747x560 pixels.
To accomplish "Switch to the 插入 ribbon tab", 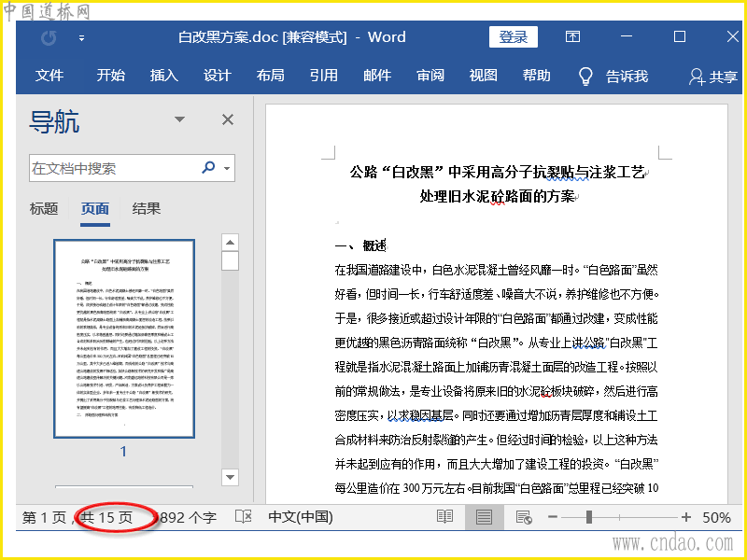I will [x=164, y=76].
